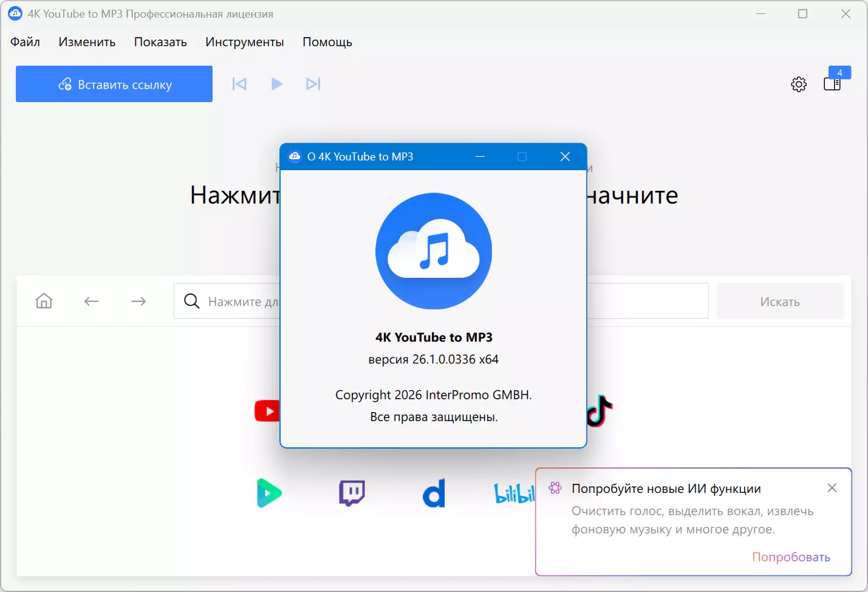868x592 pixels.
Task: Open the Показать menu
Action: coord(160,42)
